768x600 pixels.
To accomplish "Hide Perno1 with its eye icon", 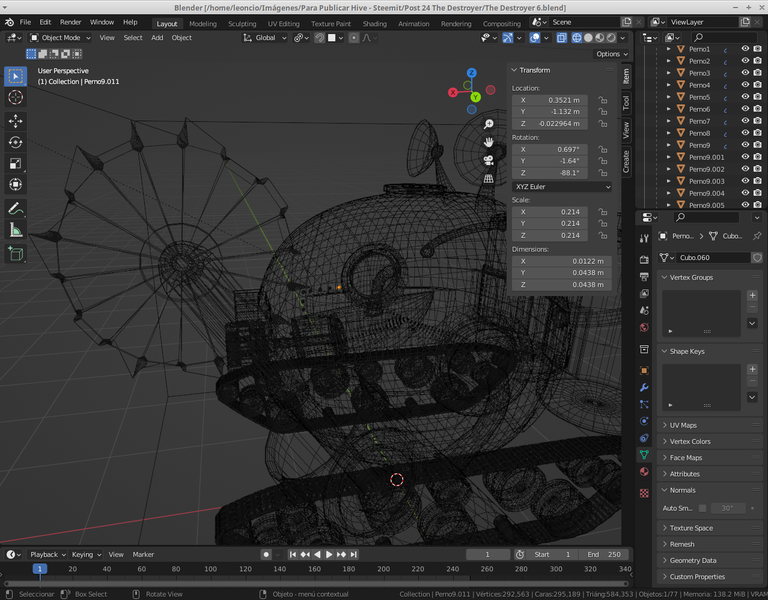I will pos(745,49).
